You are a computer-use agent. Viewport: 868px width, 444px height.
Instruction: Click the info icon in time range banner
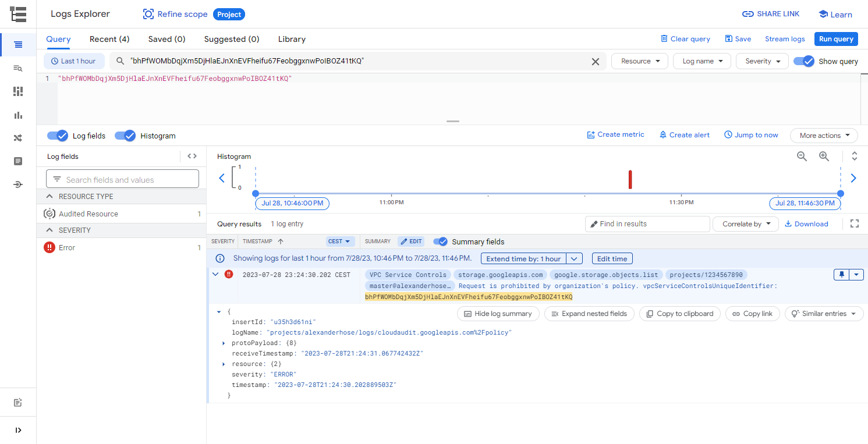[x=220, y=258]
